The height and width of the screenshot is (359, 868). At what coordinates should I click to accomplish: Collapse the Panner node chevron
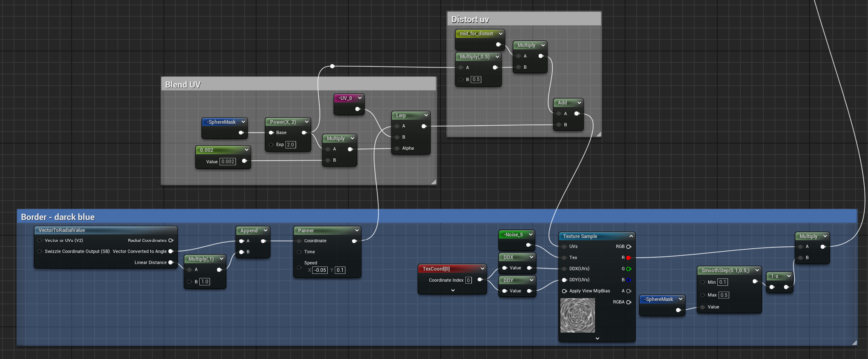coord(357,231)
